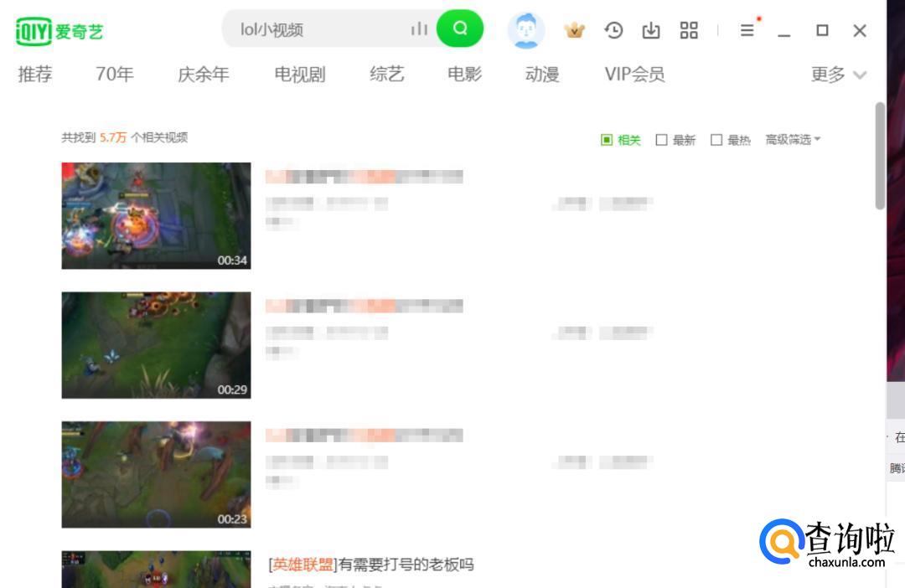
Task: Click the iQIYI logo
Action: pyautogui.click(x=59, y=31)
